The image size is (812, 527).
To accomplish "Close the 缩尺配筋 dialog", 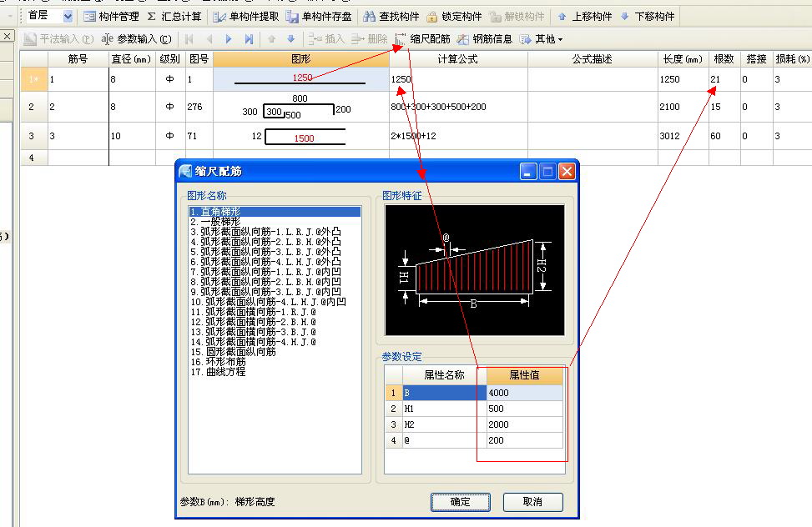I will 567,171.
